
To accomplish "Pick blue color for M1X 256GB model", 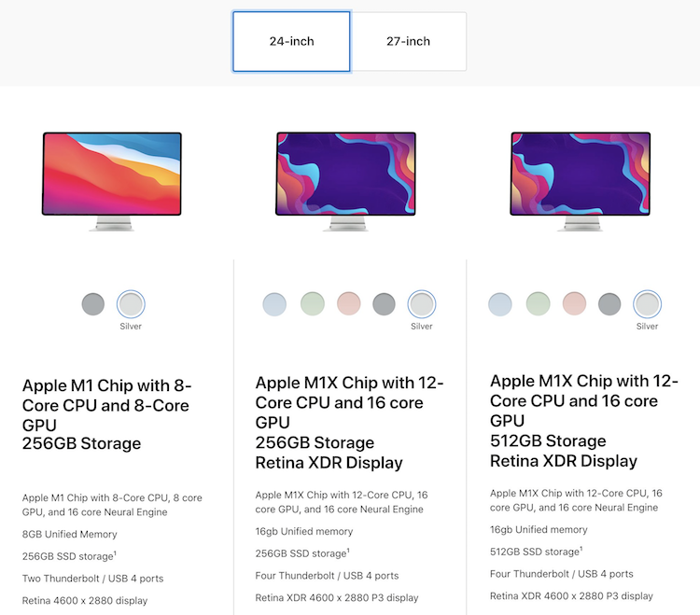I will (274, 304).
